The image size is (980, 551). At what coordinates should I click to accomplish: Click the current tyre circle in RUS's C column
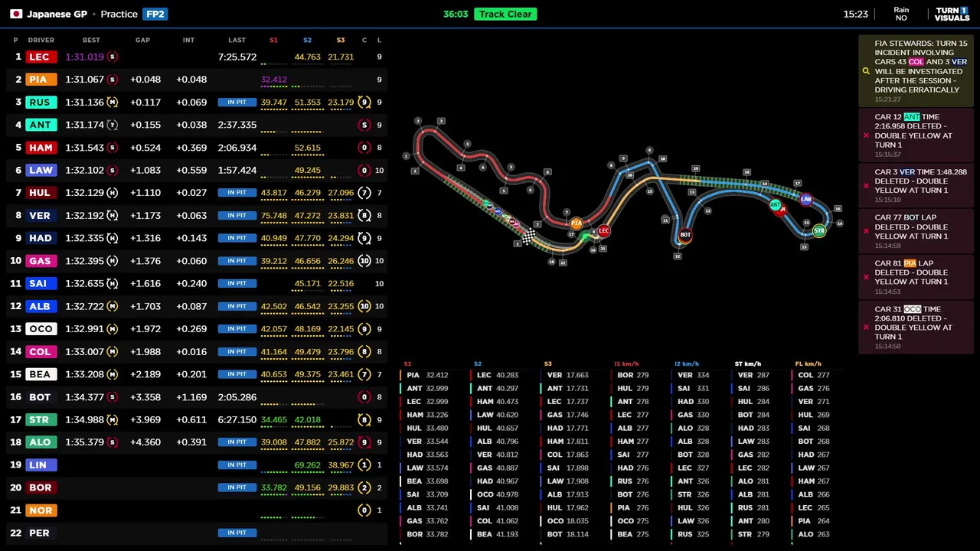[364, 102]
